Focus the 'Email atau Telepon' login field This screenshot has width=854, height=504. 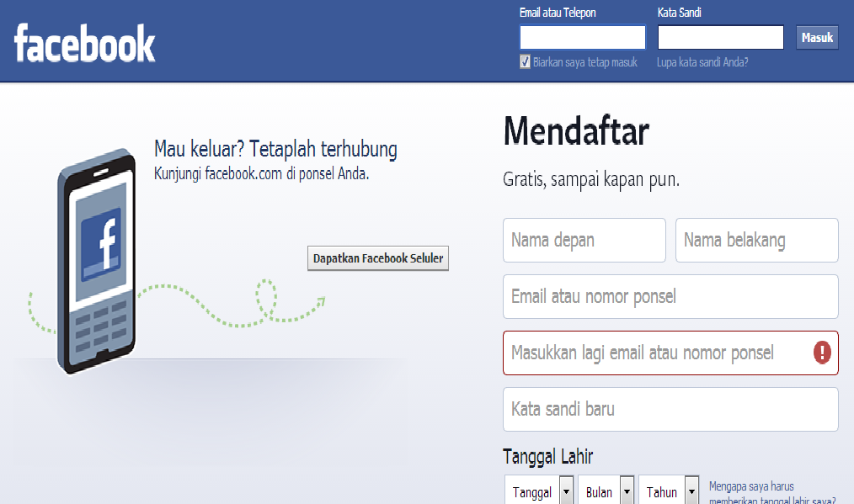pyautogui.click(x=582, y=38)
